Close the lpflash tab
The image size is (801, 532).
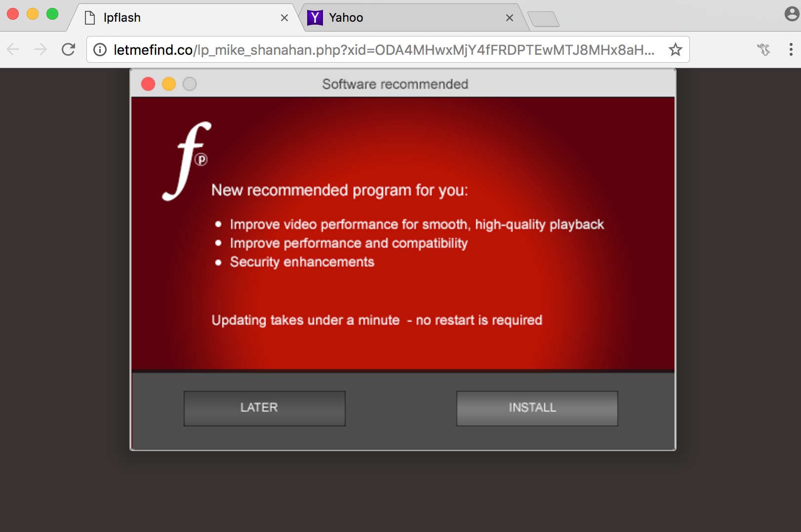[x=284, y=18]
